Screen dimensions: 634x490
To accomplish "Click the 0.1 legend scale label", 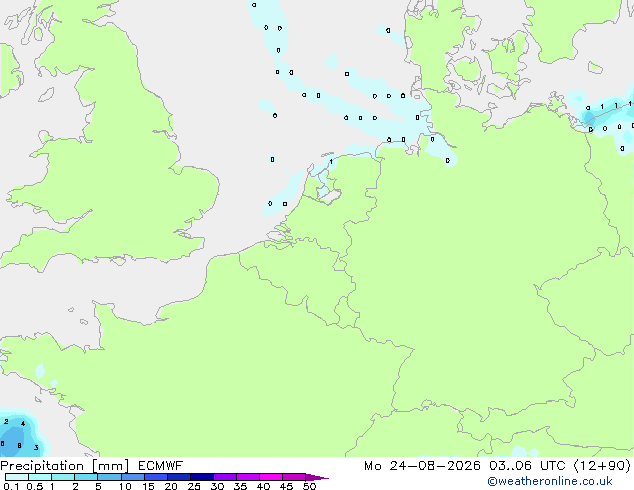I will tap(11, 486).
